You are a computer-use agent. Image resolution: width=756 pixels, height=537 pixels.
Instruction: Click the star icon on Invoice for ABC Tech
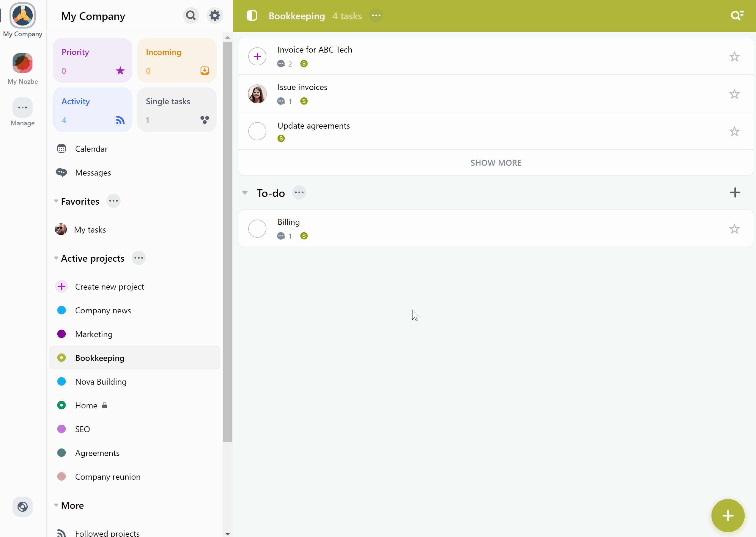(x=735, y=56)
